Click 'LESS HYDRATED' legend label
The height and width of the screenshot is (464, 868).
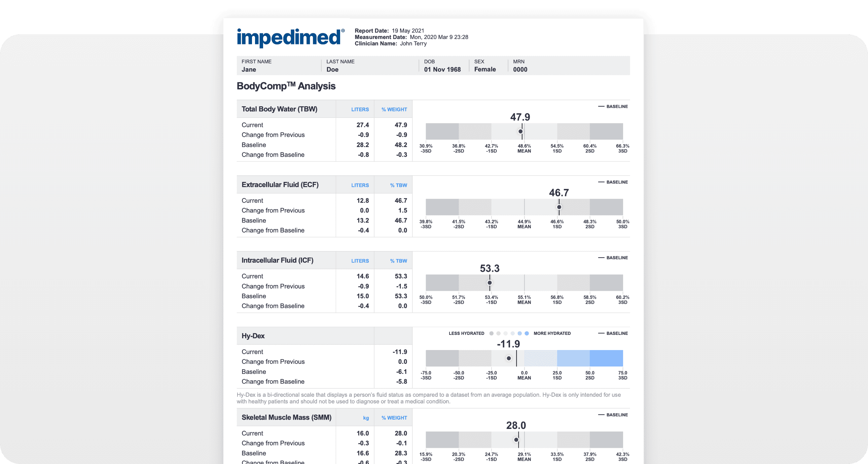click(466, 333)
